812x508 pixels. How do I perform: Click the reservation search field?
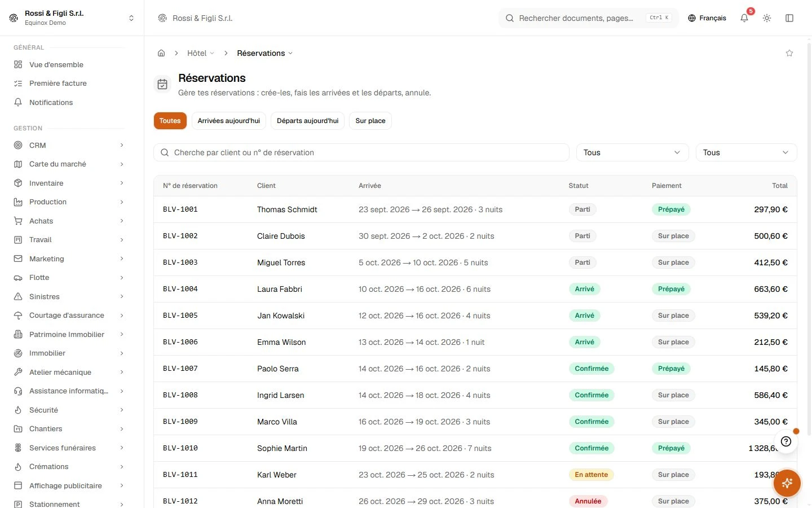coord(361,152)
